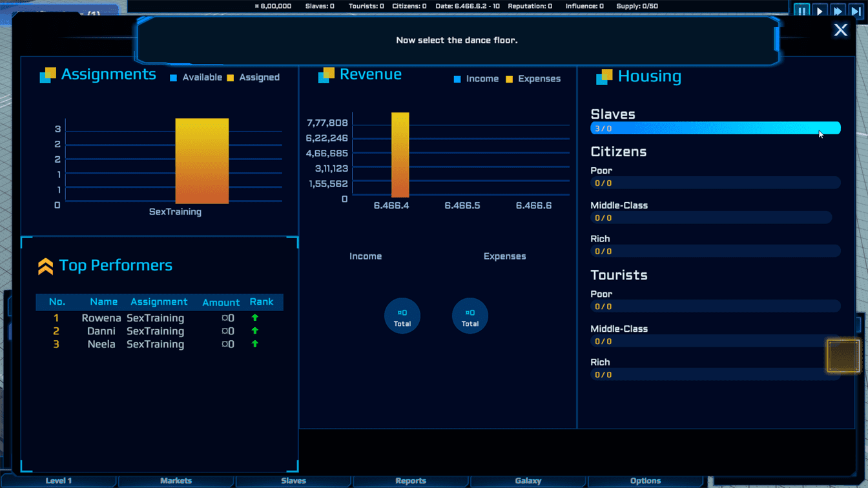The width and height of the screenshot is (868, 488).
Task: Click Rowena's green rank arrow
Action: click(x=255, y=318)
